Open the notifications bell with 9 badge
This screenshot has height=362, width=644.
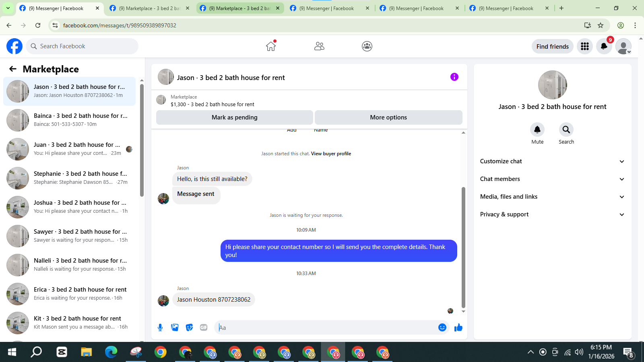click(x=604, y=46)
